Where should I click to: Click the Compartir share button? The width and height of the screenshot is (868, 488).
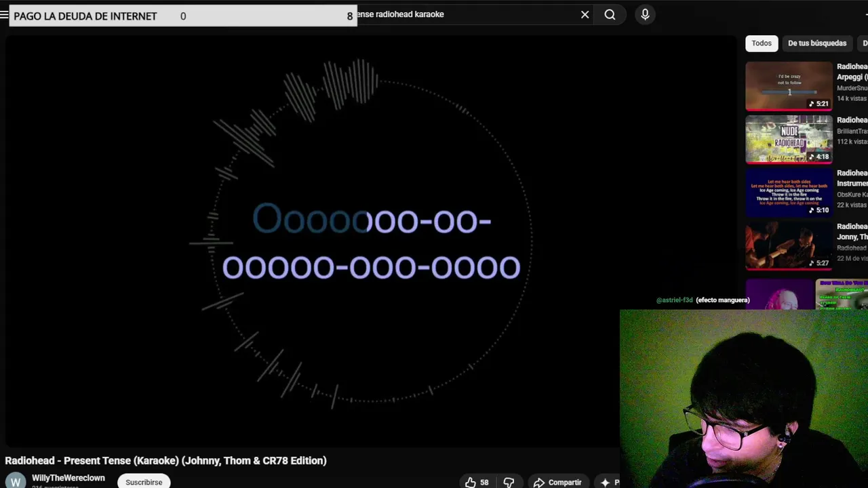pyautogui.click(x=557, y=483)
